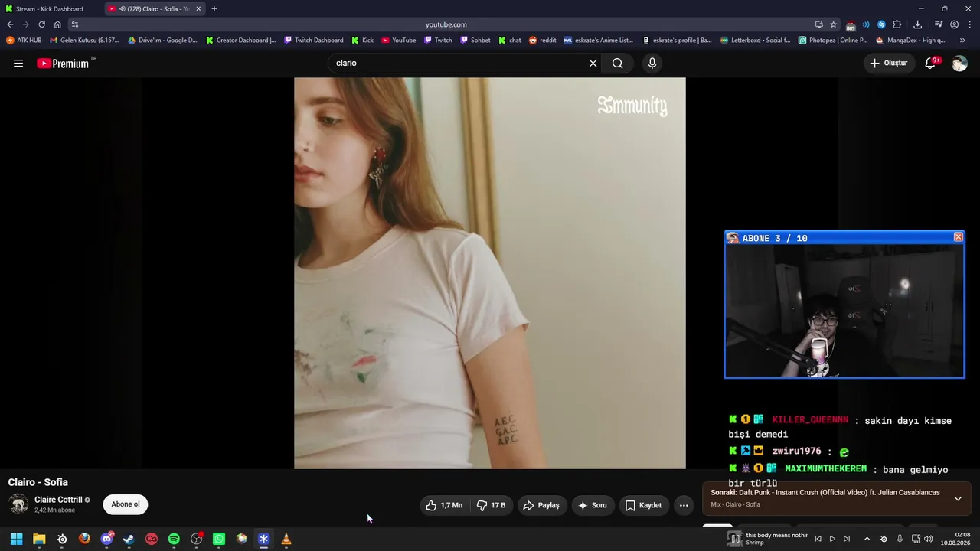
Task: Go back in browser history
Action: pyautogui.click(x=10, y=24)
